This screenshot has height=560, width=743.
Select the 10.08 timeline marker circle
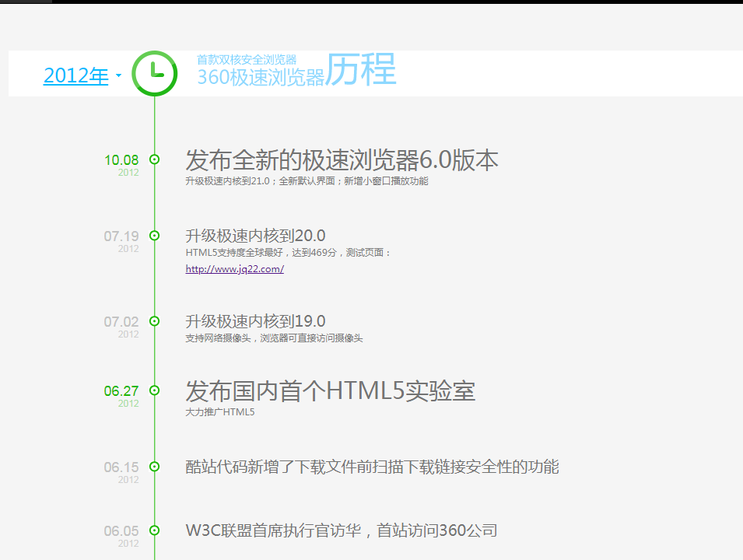(x=155, y=159)
